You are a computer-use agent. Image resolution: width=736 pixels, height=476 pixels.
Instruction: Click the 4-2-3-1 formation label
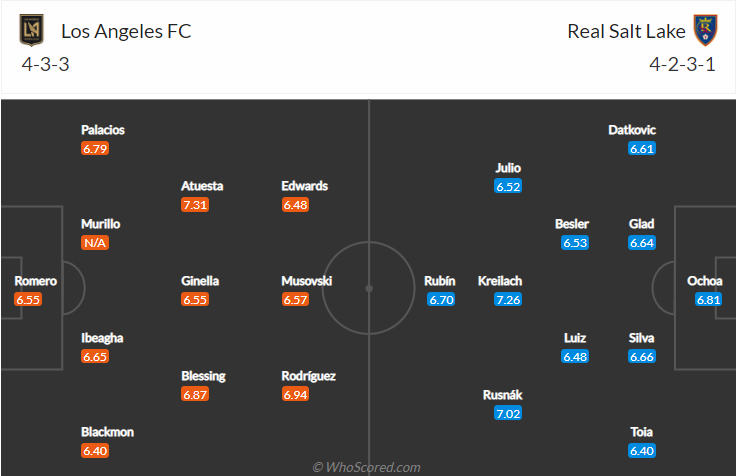pos(682,64)
